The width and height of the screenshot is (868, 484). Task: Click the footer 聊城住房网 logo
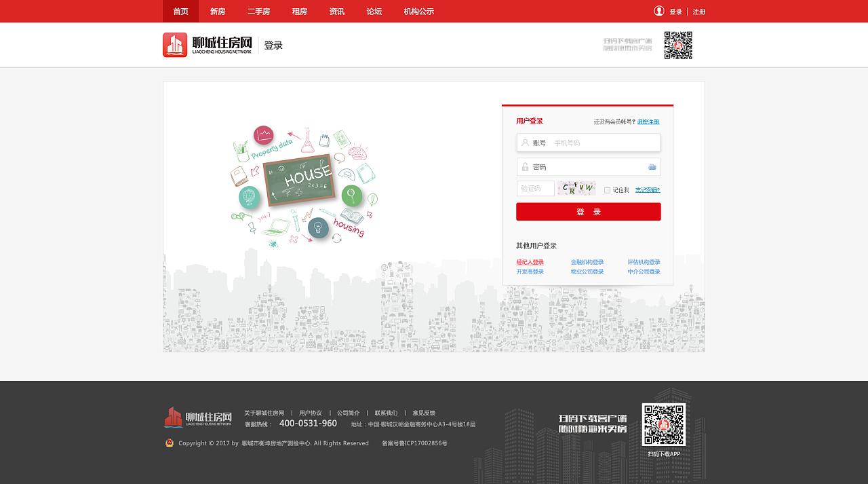tap(198, 417)
